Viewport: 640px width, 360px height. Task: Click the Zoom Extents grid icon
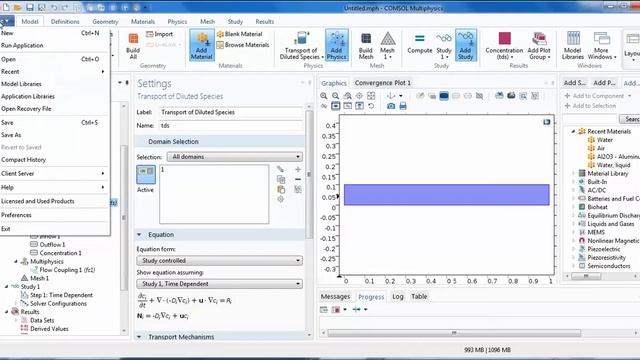pyautogui.click(x=371, y=96)
